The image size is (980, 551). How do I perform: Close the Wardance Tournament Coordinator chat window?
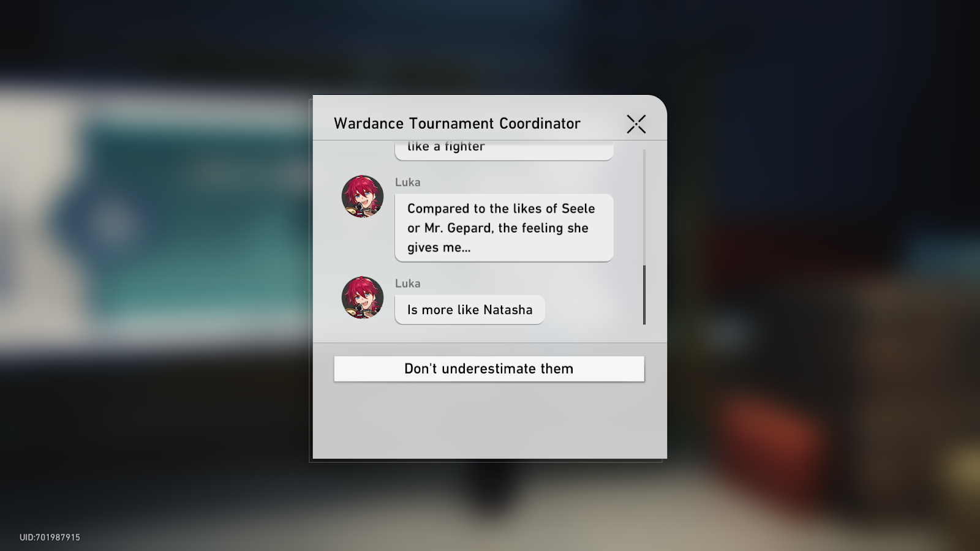[636, 124]
